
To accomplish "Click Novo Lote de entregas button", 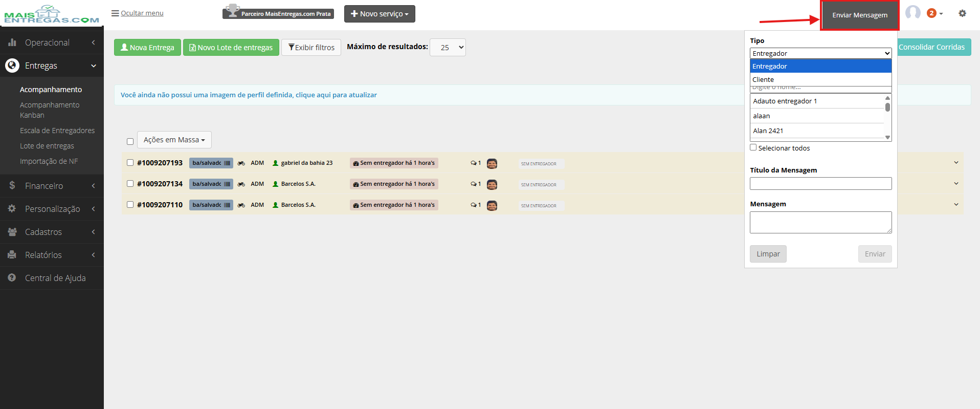I will coord(231,48).
